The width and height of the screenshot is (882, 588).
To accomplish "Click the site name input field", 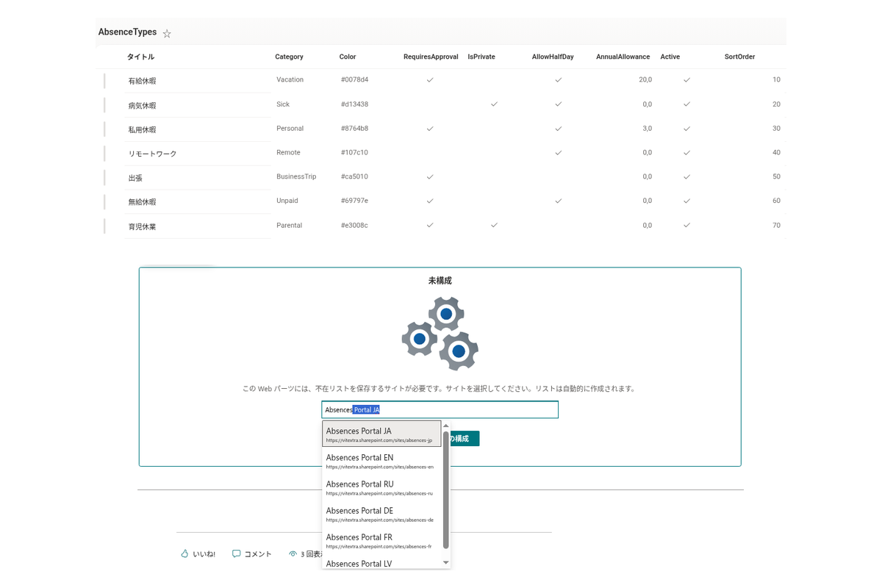I will pos(440,409).
